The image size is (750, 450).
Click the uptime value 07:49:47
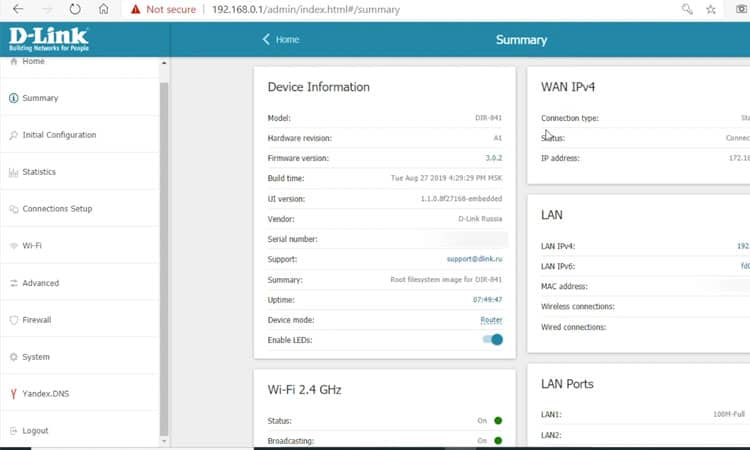point(487,299)
